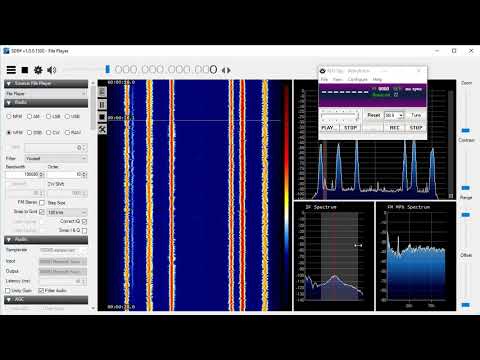The image size is (480, 360).
Task: Collapse the Audio panel header
Action: tap(46, 240)
